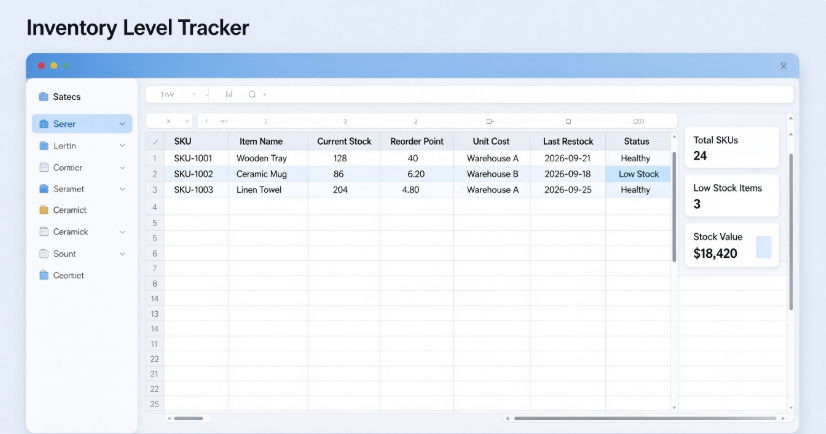The height and width of the screenshot is (434, 826).
Task: Click the Sount folder icon
Action: pos(44,253)
